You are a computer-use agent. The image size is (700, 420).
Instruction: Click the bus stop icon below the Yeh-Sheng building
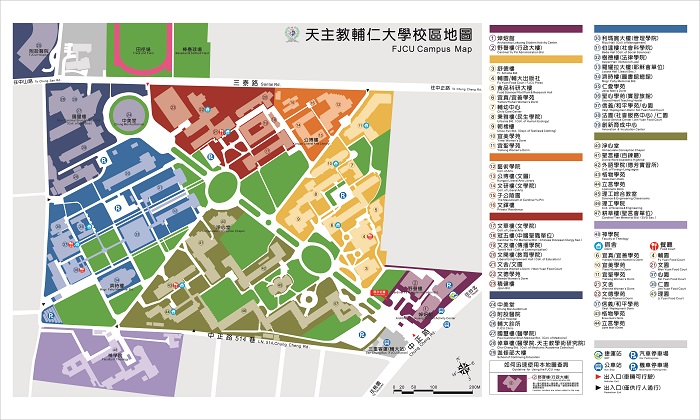(x=441, y=311)
